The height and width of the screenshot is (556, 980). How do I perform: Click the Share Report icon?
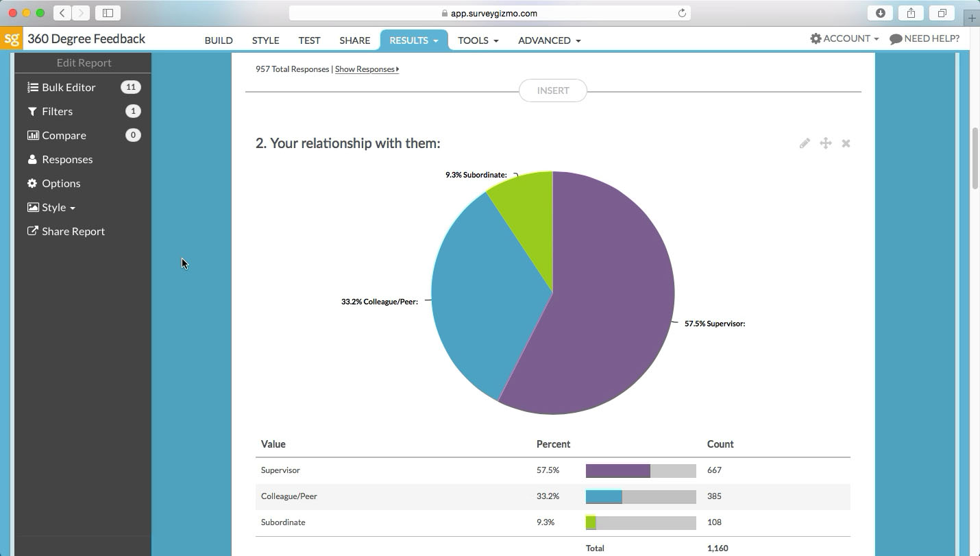point(32,231)
